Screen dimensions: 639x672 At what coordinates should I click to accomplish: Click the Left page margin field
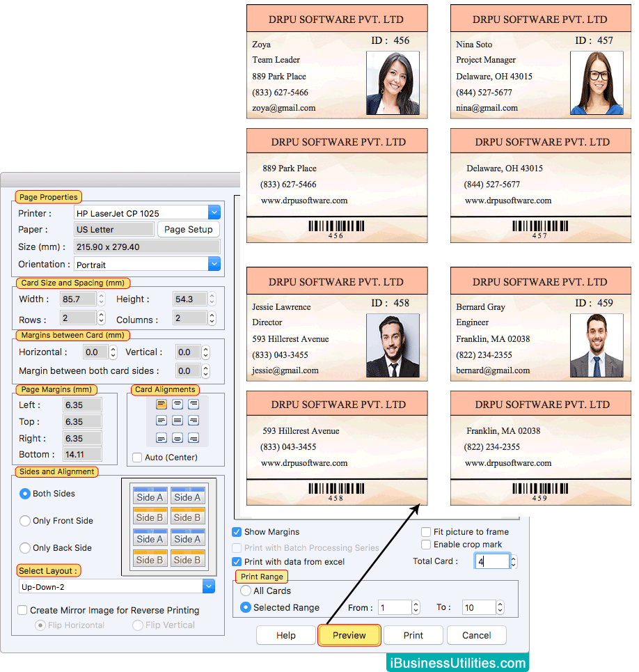point(82,405)
